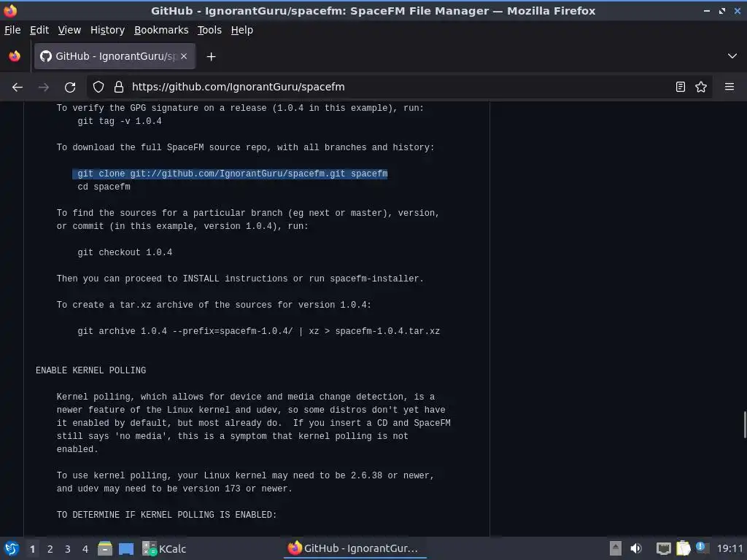Click the Firefox GitHub taskbar entry
Screen dimensions: 747x560
354,548
